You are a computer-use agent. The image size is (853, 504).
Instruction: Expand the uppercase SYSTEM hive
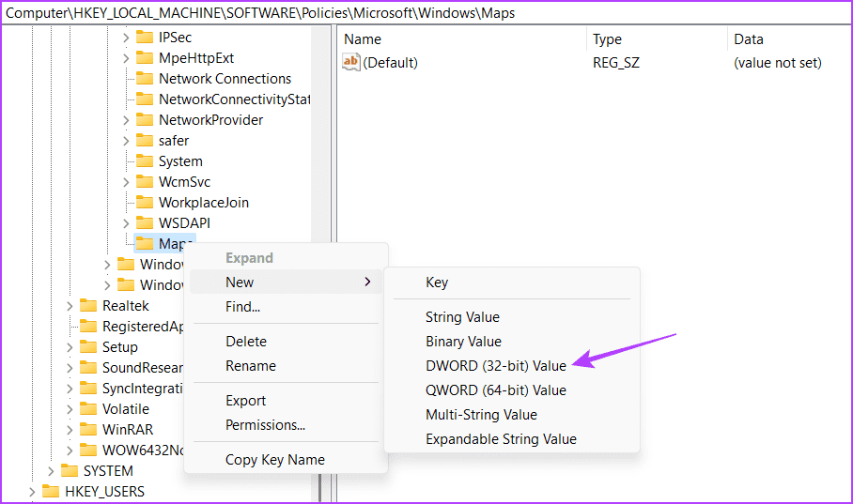click(x=51, y=471)
